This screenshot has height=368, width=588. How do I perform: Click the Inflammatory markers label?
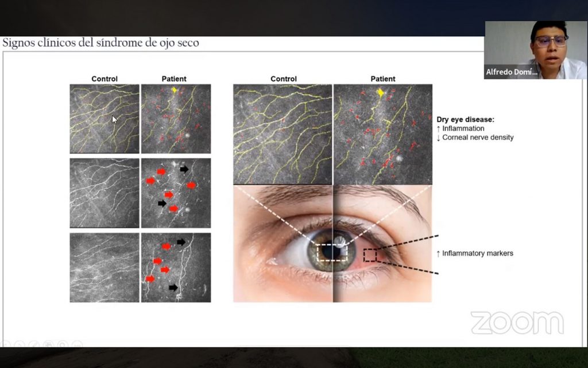click(474, 254)
